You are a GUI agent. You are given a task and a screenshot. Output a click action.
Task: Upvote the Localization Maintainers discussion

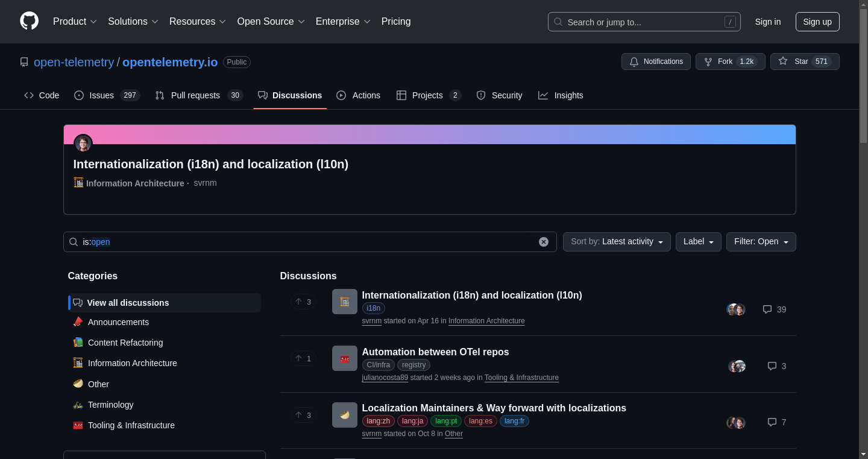click(x=303, y=415)
